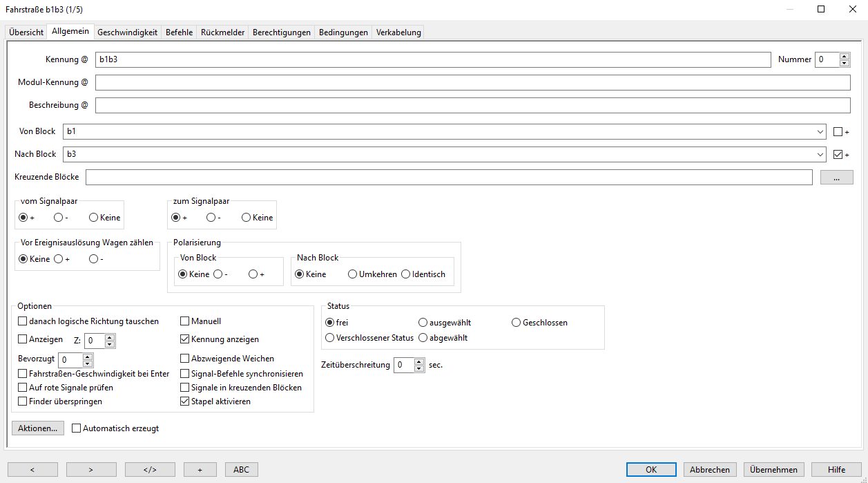
Task: Go to next route with > button
Action: coord(91,469)
